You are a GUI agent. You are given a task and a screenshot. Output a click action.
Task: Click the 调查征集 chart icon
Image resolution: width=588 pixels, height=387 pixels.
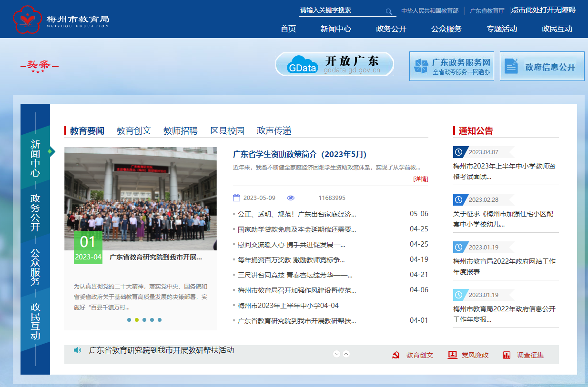click(507, 355)
